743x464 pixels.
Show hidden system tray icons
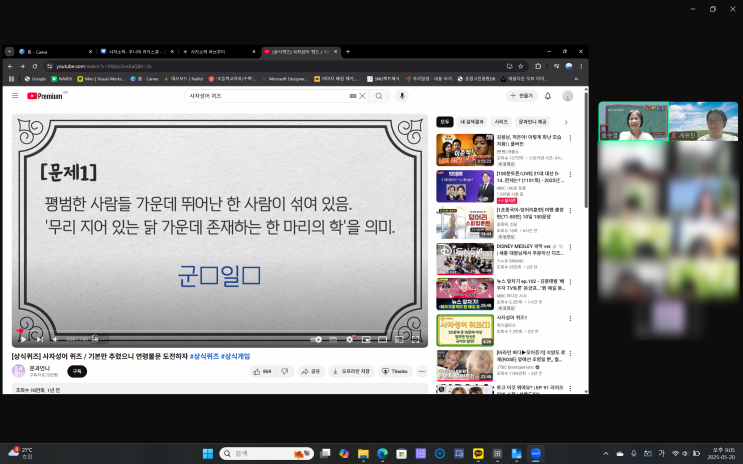(604, 453)
